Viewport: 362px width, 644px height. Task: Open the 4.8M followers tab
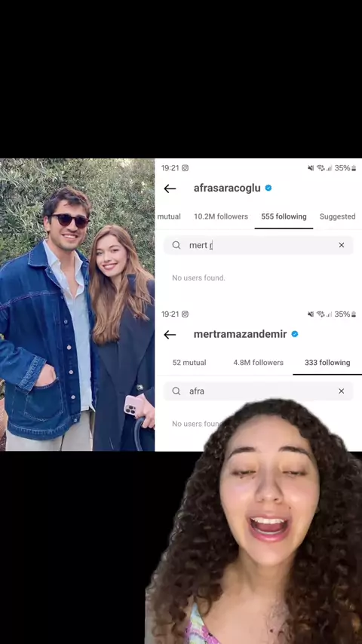(259, 363)
